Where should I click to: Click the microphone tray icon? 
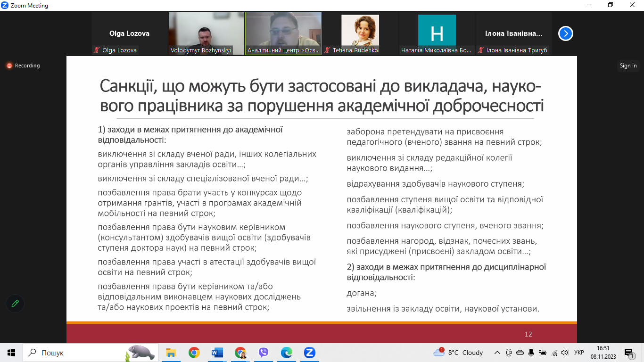[x=531, y=353]
